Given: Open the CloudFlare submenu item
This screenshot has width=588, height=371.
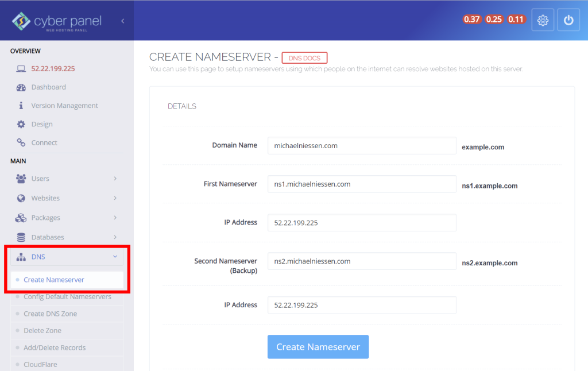Looking at the screenshot, I should click(x=41, y=364).
